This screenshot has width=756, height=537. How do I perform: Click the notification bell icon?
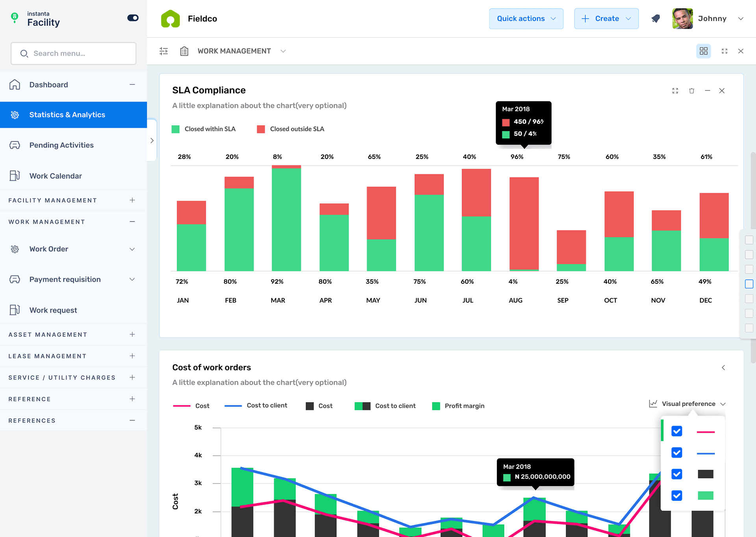coord(656,18)
